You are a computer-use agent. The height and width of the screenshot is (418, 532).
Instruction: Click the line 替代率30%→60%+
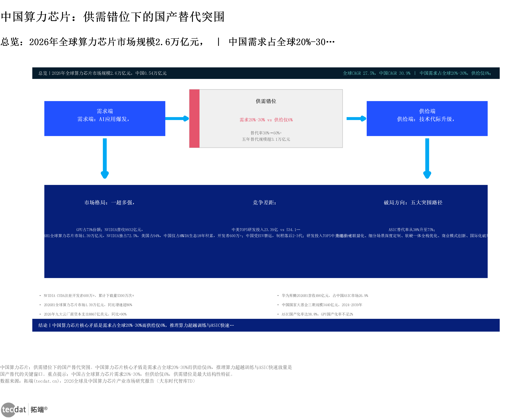click(266, 133)
